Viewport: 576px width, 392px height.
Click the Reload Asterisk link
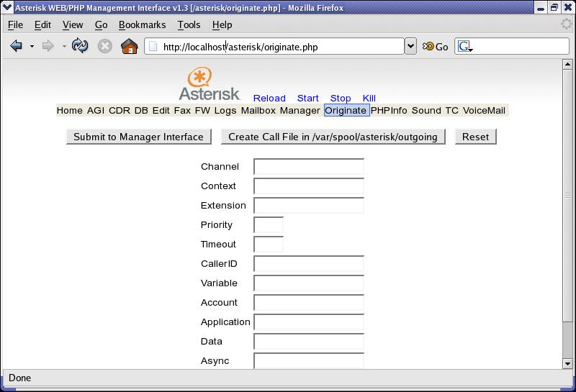pyautogui.click(x=269, y=99)
